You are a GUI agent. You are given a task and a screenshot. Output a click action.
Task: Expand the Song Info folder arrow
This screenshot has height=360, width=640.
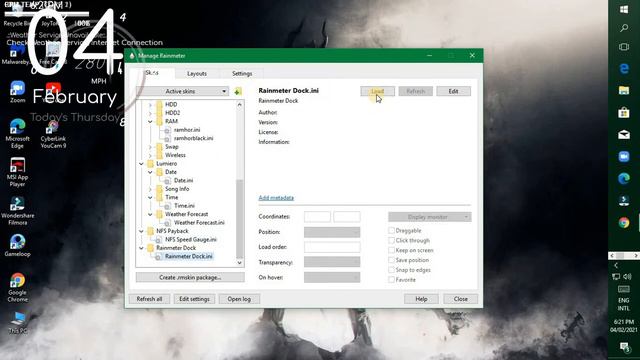click(x=150, y=189)
